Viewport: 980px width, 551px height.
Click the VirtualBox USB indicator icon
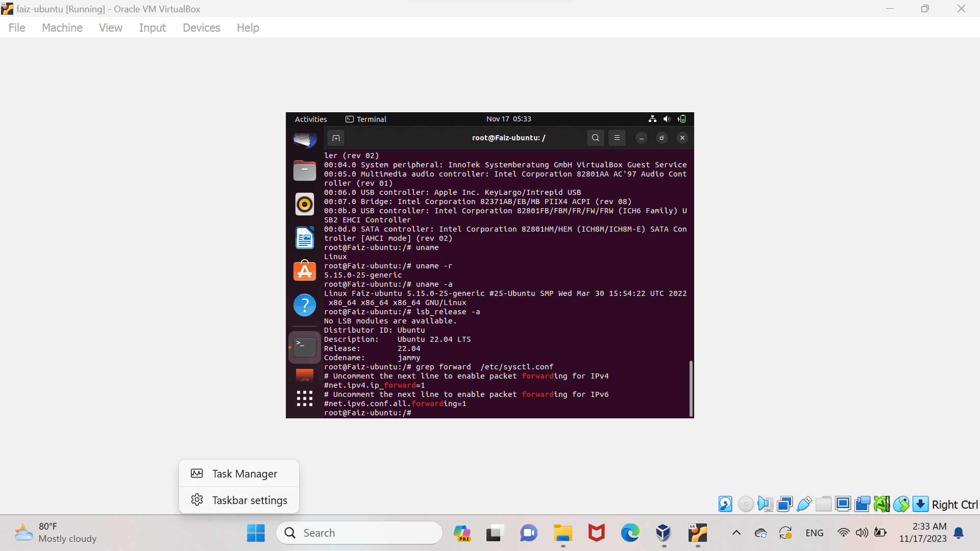tap(804, 504)
